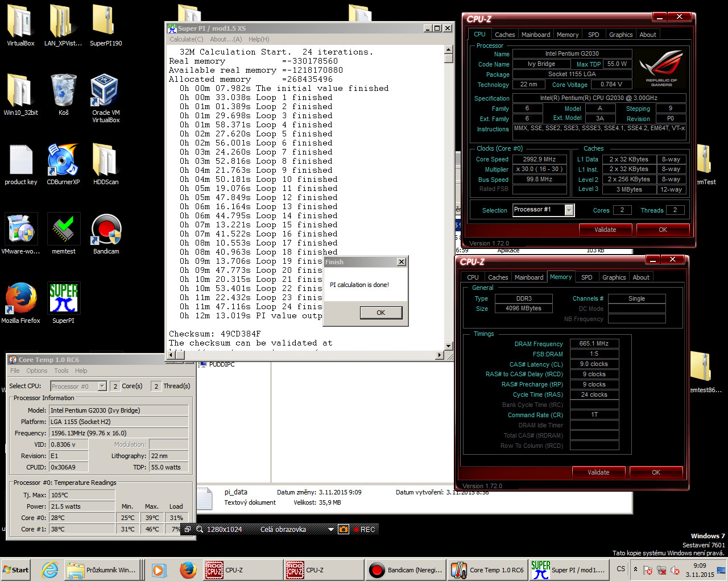Switch to Caches tab in top CPU-Z
Viewport: 728px width, 582px height.
[x=504, y=35]
